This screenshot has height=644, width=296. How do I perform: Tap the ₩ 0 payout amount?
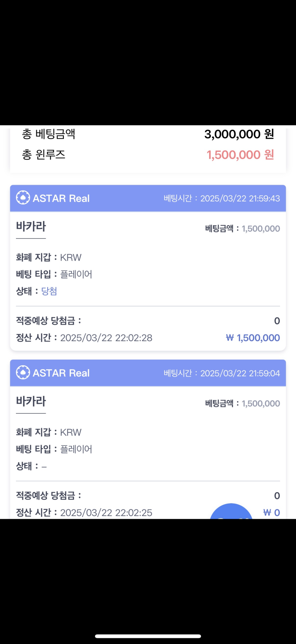click(x=272, y=512)
